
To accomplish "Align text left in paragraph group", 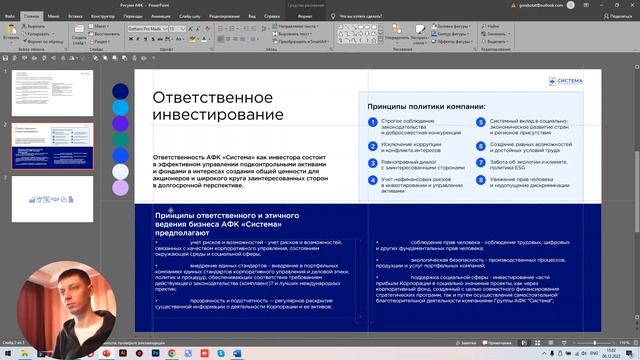I will (x=220, y=39).
